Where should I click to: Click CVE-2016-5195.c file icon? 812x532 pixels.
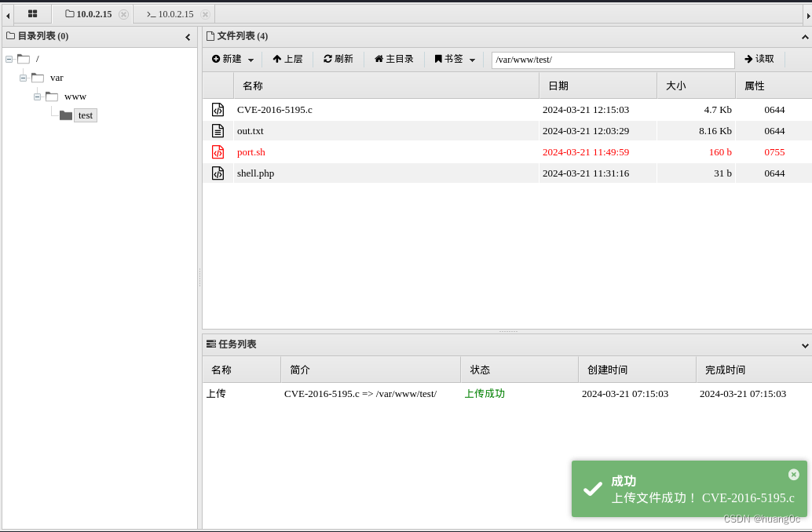click(218, 110)
